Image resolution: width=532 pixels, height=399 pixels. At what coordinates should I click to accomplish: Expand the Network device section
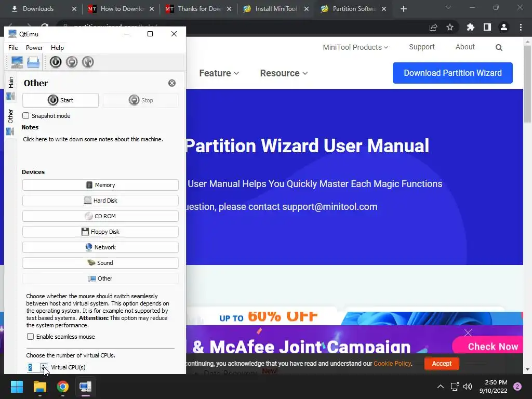(x=100, y=248)
